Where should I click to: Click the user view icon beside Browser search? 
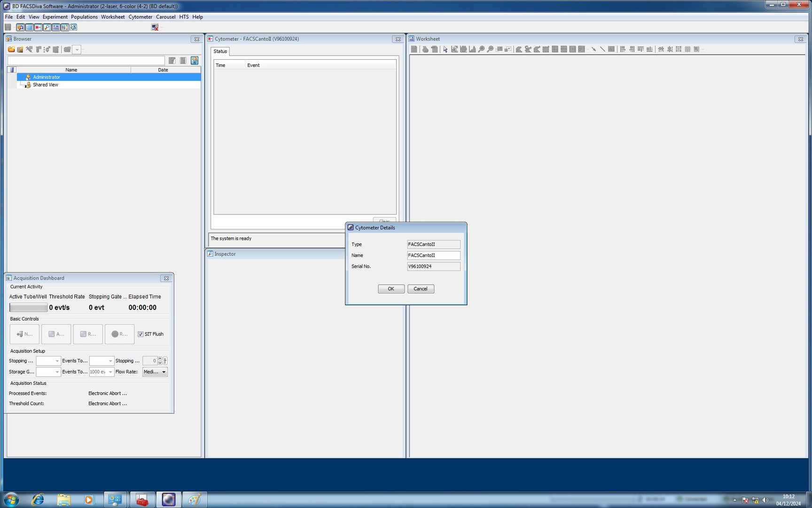195,60
